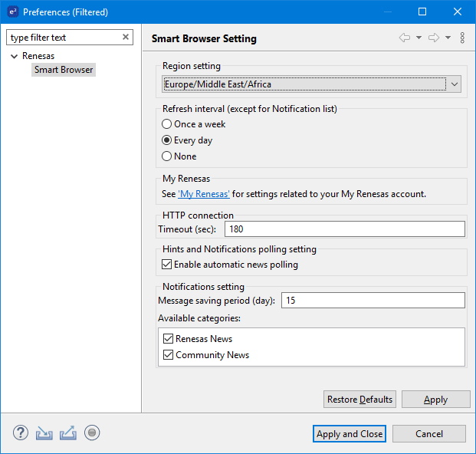
Task: Open the Help icon in bottom bar
Action: (21, 433)
